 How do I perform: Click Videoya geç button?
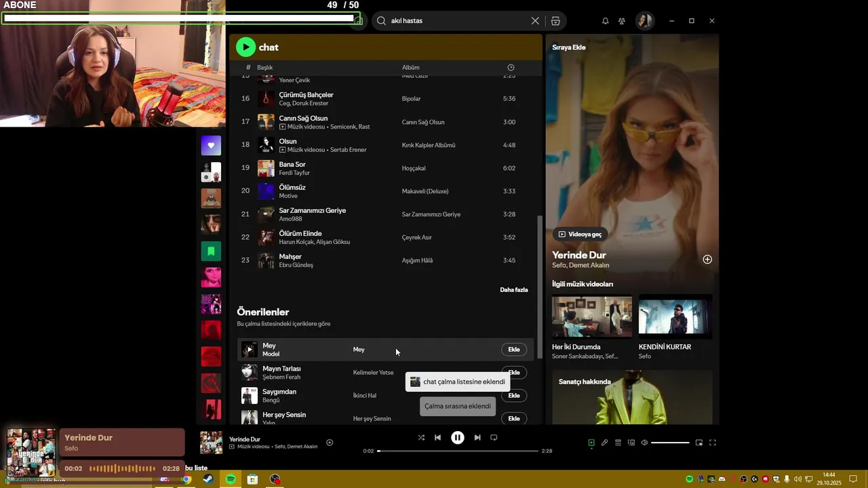pyautogui.click(x=580, y=235)
